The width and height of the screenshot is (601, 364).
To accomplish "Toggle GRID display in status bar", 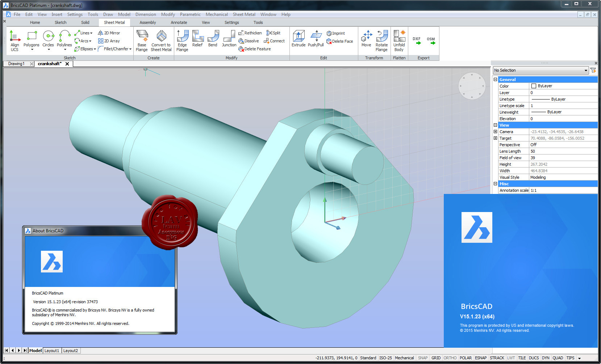I will (x=436, y=358).
